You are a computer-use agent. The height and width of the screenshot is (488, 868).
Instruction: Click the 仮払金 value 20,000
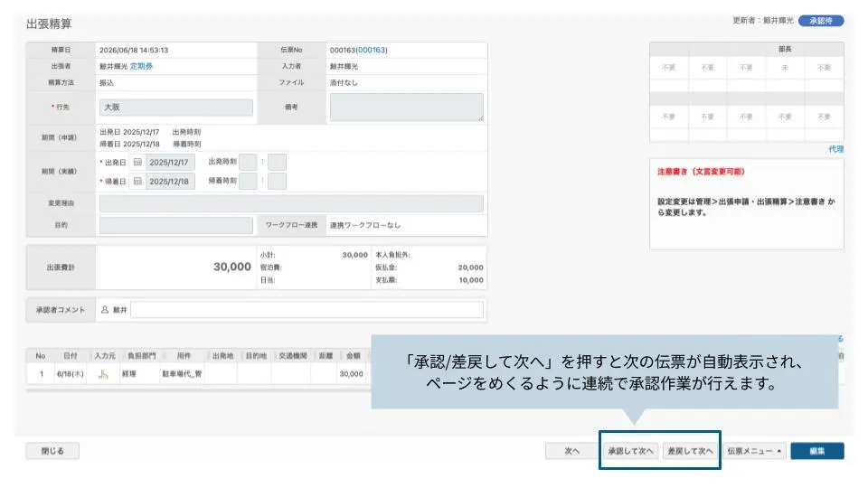click(x=470, y=267)
